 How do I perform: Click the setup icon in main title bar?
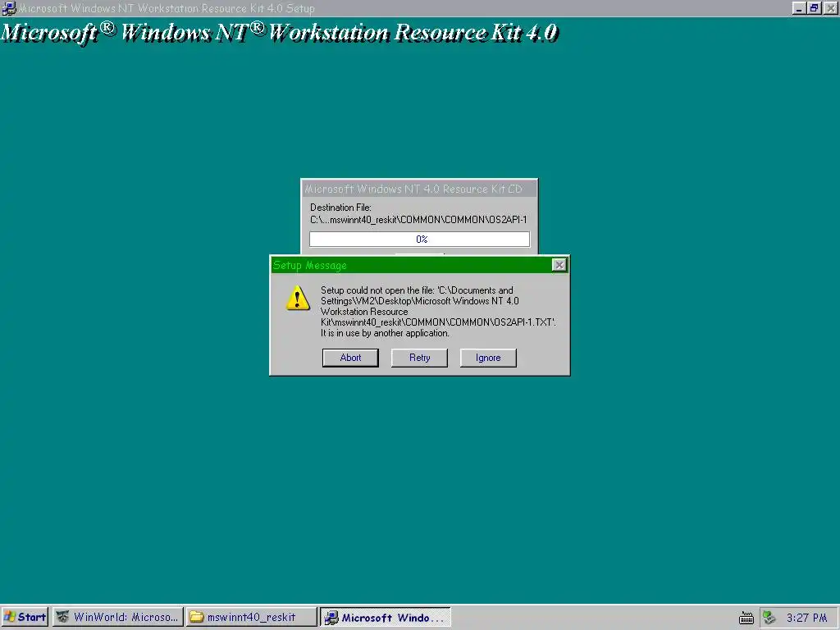tap(8, 8)
